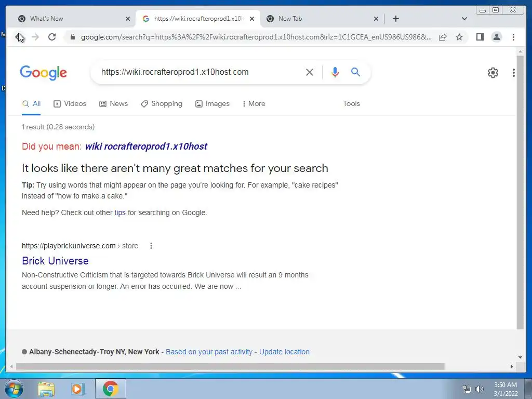Click 'Based on your past activity' link
Viewport: 532px width, 399px height.
pos(209,352)
